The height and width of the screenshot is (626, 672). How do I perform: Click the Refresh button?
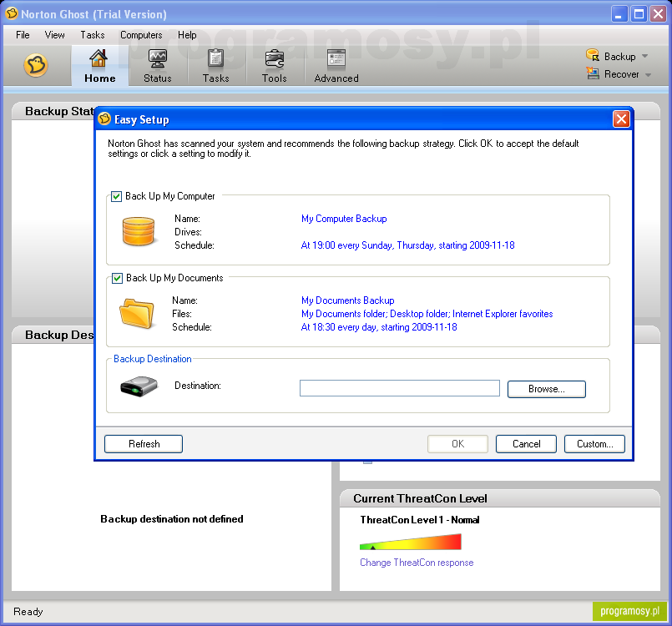[x=144, y=444]
